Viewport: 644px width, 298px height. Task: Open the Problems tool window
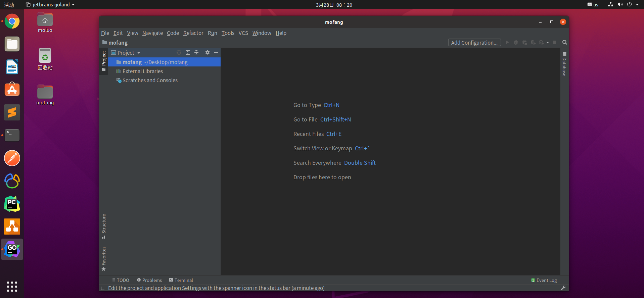(149, 280)
